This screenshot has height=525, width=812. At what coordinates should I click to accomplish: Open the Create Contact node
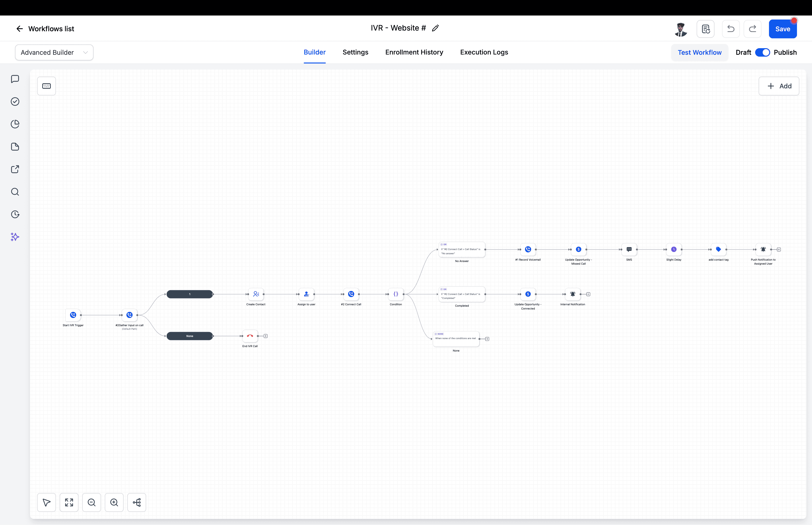[256, 294]
